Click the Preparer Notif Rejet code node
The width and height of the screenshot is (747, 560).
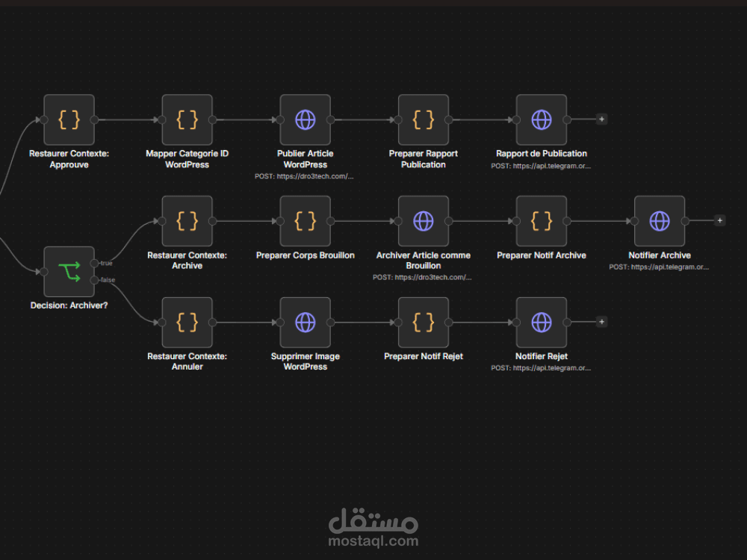click(424, 323)
